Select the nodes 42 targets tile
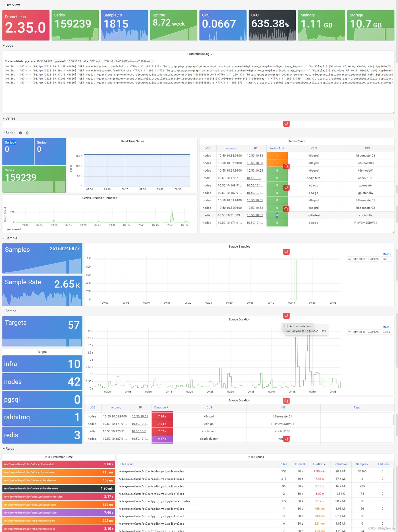 (x=42, y=382)
